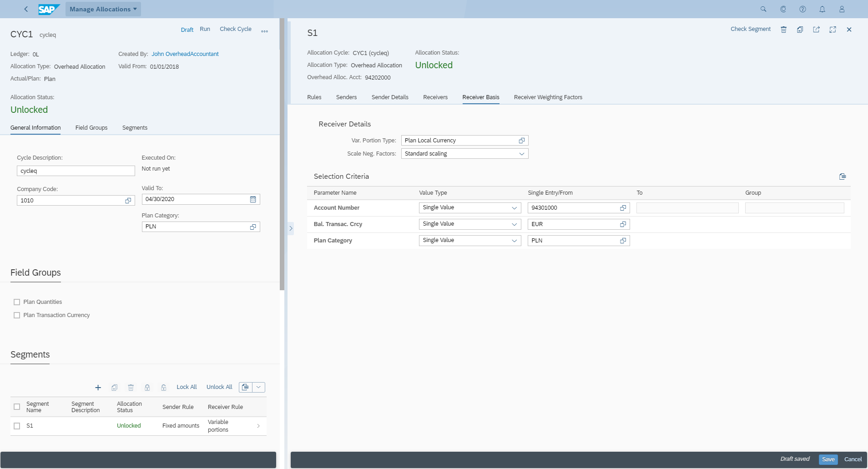The width and height of the screenshot is (868, 469).
Task: Open the help question mark icon
Action: click(x=802, y=9)
